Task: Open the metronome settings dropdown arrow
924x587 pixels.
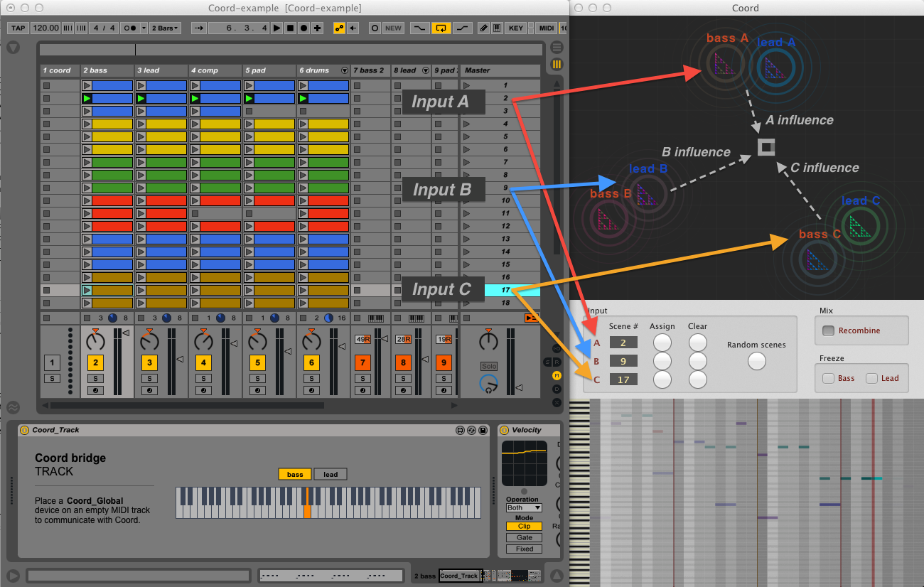Action: (x=144, y=28)
